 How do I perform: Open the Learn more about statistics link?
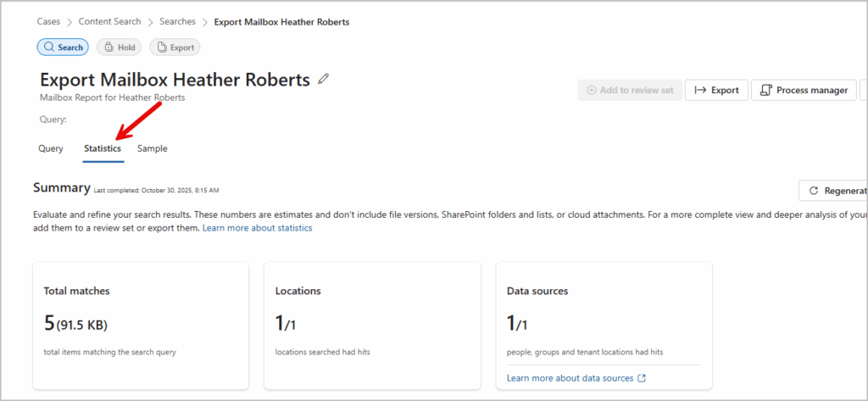pos(257,228)
